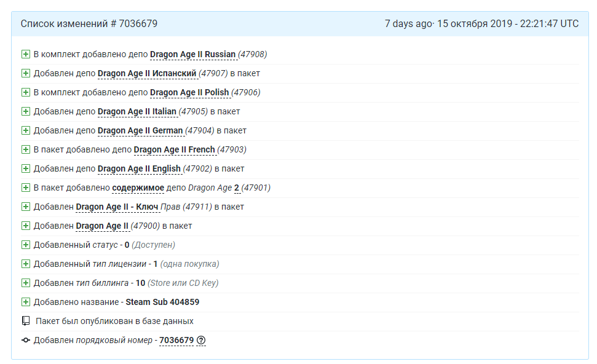Click the ID (47911) text

point(197,207)
